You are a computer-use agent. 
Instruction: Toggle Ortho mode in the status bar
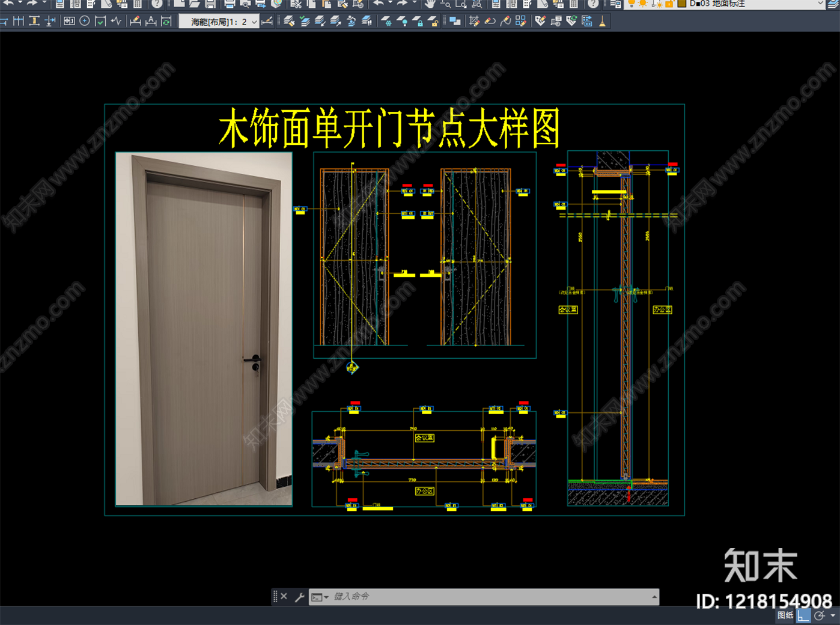[803, 615]
